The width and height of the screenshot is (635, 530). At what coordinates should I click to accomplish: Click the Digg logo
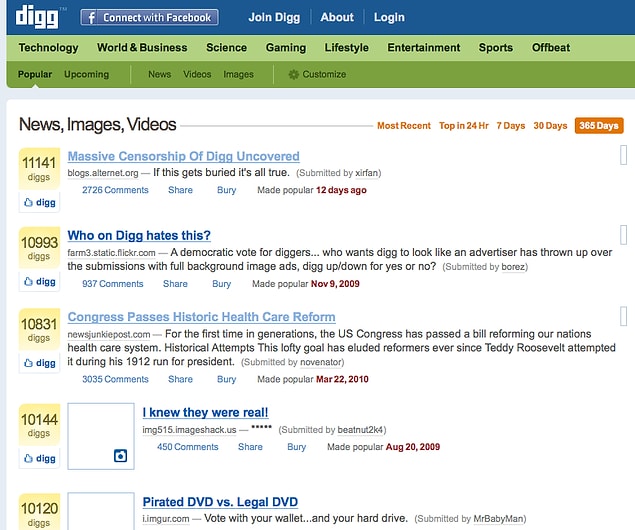pos(37,17)
